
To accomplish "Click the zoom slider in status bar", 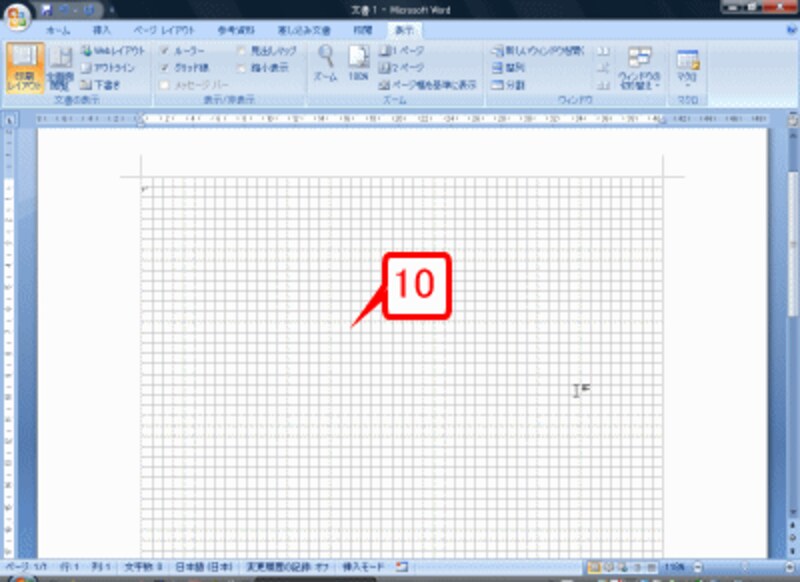I will click(x=744, y=567).
